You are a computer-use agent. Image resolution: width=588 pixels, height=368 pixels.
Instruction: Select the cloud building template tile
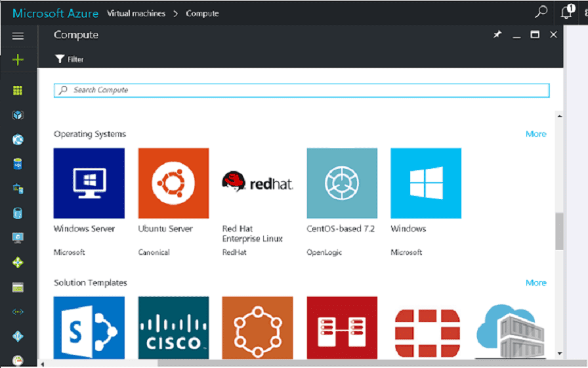(511, 331)
